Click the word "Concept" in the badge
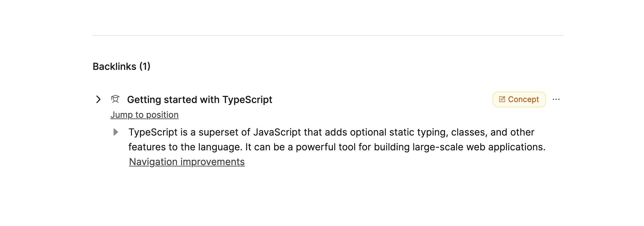This screenshot has width=644, height=226. pos(523,99)
